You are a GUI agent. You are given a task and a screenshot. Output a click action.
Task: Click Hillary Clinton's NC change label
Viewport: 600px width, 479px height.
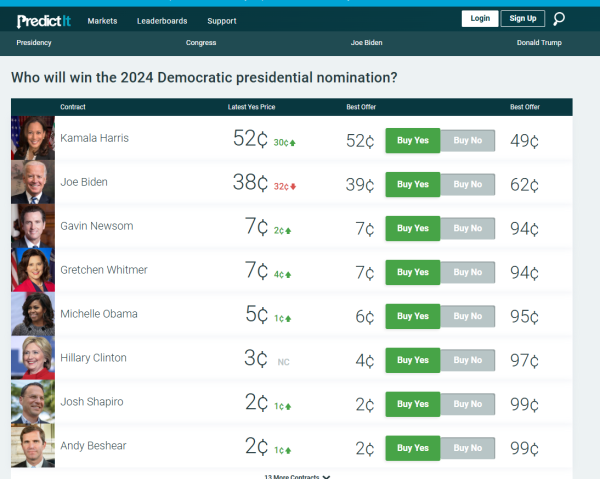pos(284,362)
